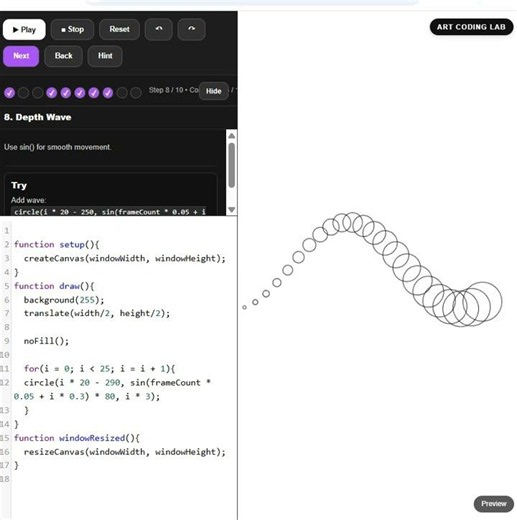Select step 5 progress dot
This screenshot has width=517, height=520.
coord(66,93)
